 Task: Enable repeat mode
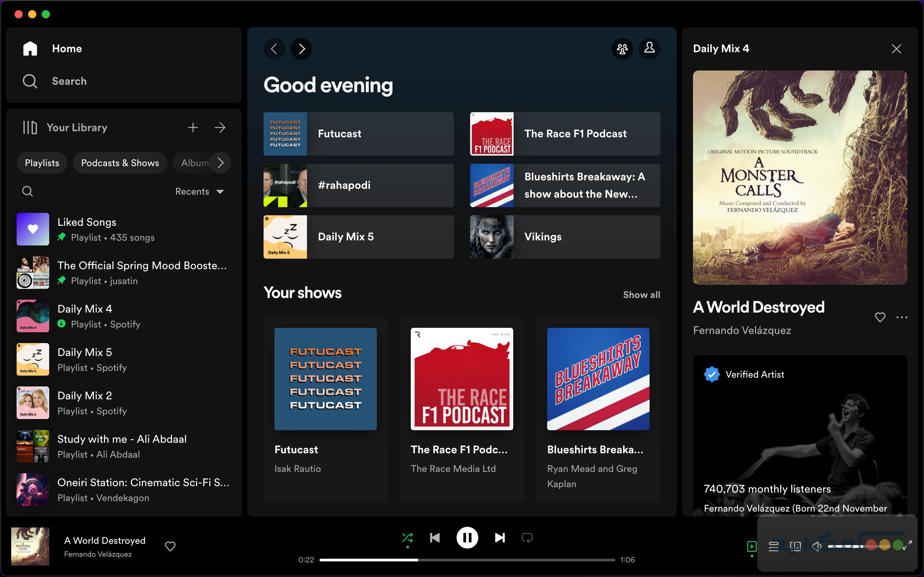(526, 537)
